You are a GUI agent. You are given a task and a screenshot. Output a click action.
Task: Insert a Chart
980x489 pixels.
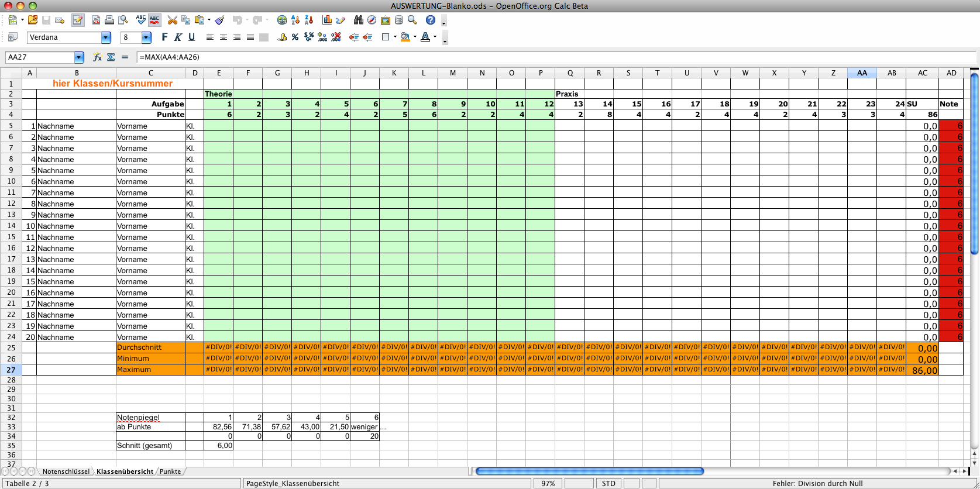[x=327, y=20]
